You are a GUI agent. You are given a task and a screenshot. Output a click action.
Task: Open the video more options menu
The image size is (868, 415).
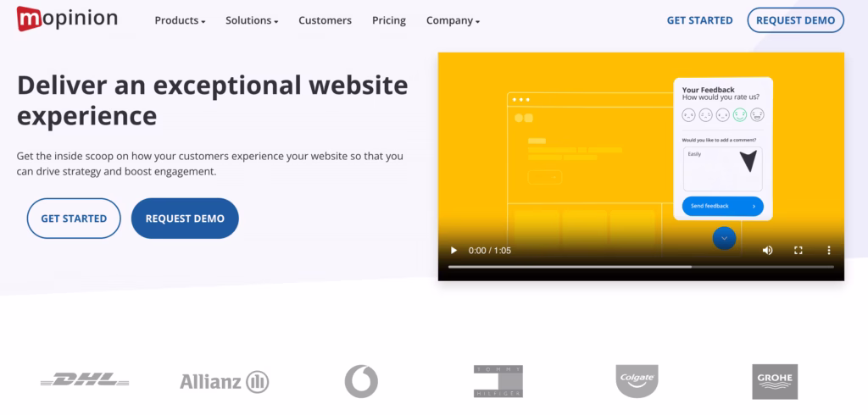pyautogui.click(x=829, y=251)
